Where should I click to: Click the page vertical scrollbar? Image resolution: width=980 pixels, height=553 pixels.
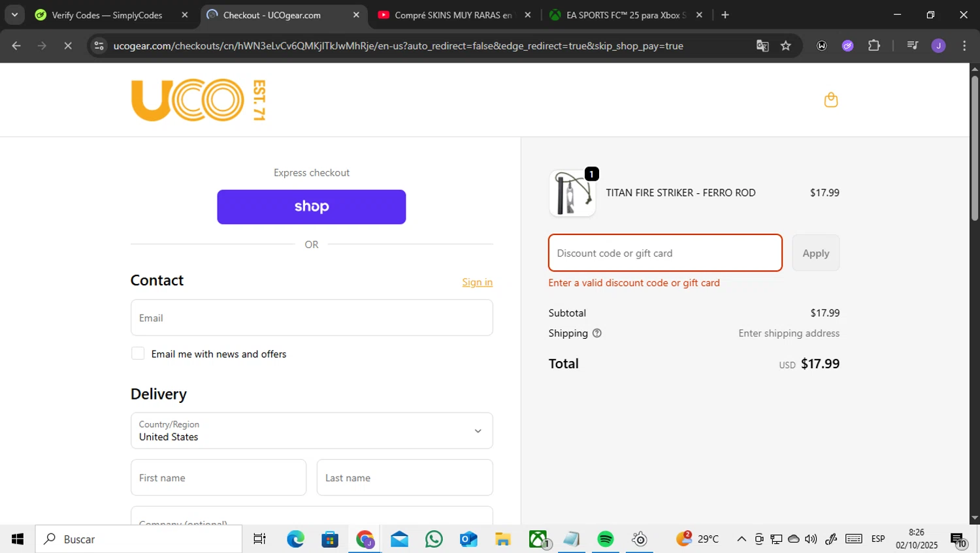[975, 148]
